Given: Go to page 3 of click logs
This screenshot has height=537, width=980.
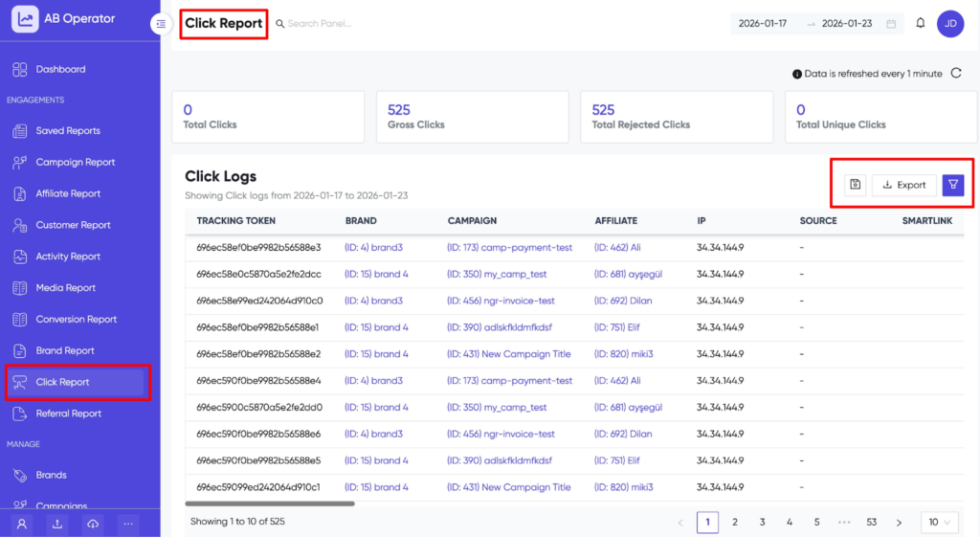Looking at the screenshot, I should pos(762,522).
